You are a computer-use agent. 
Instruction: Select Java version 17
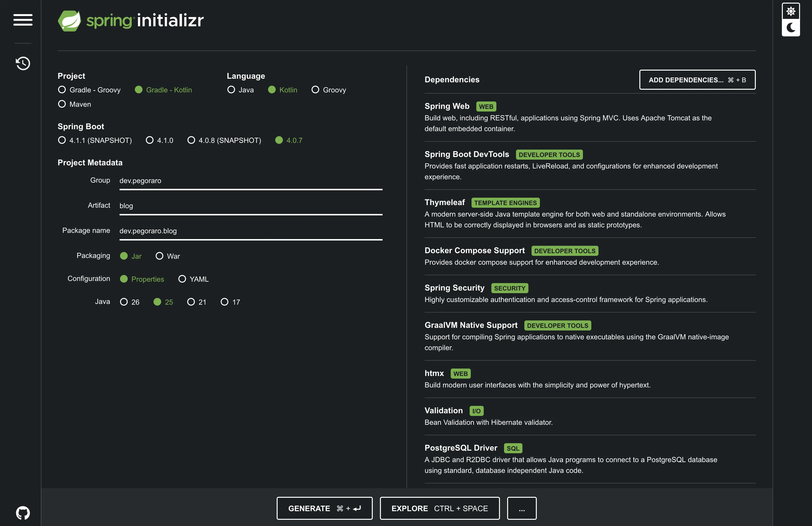point(230,302)
